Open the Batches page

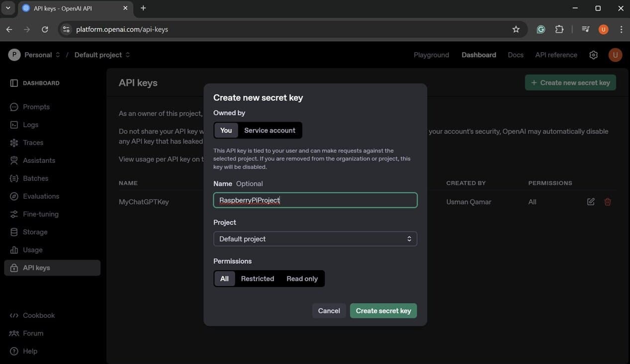pos(35,178)
